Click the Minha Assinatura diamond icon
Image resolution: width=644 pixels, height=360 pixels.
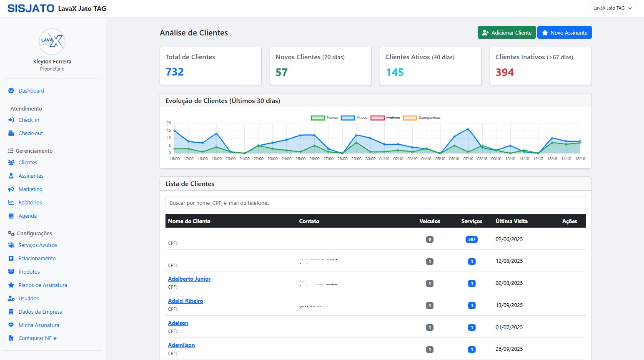[x=11, y=325]
